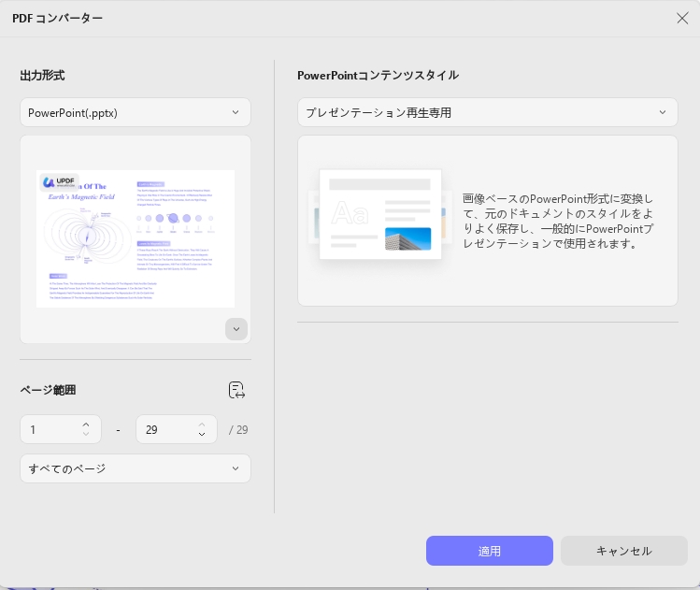This screenshot has height=590, width=700.
Task: Click the 適用 button
Action: [490, 551]
